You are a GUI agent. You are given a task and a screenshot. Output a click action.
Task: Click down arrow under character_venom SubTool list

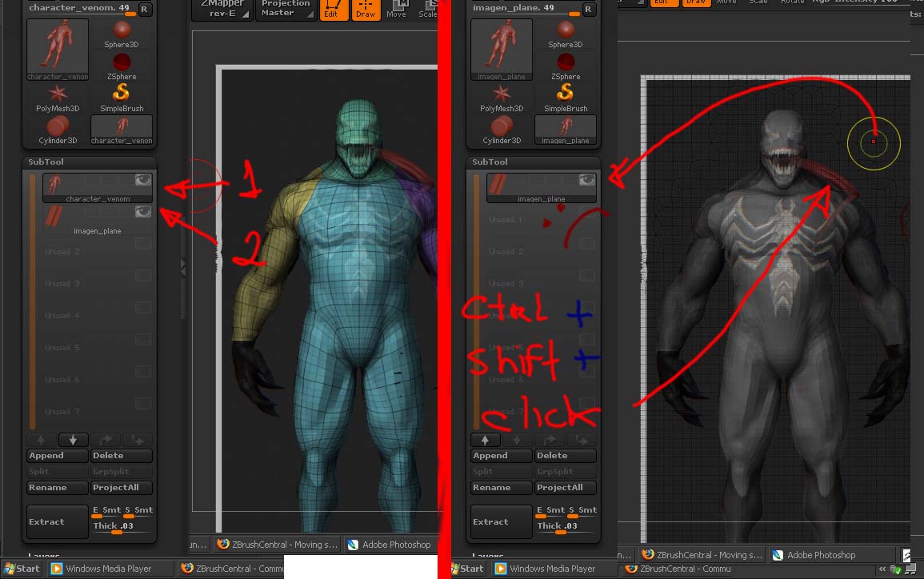(x=73, y=440)
